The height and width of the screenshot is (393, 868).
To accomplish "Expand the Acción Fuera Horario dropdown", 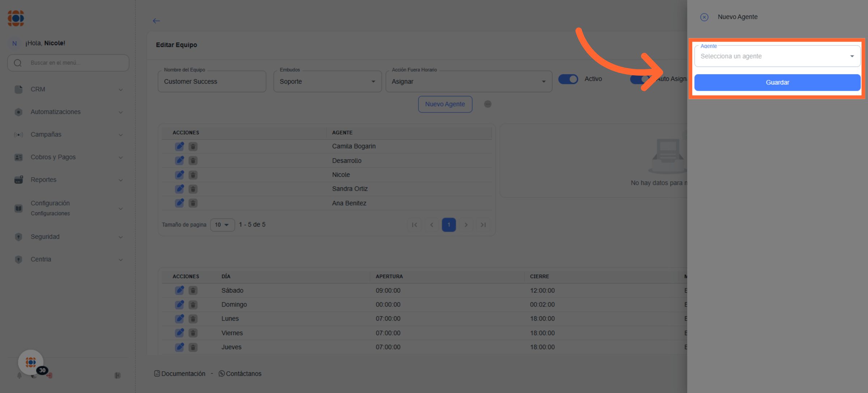I will (468, 82).
